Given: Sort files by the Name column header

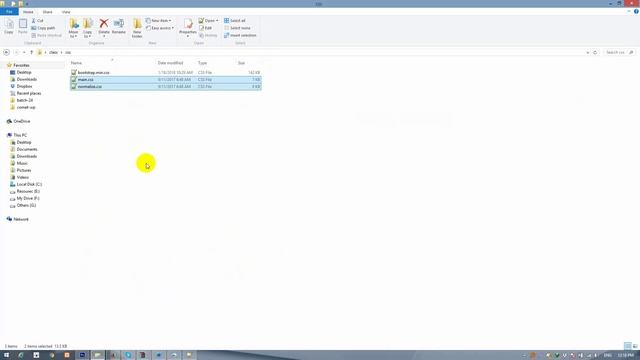Looking at the screenshot, I should [x=76, y=63].
